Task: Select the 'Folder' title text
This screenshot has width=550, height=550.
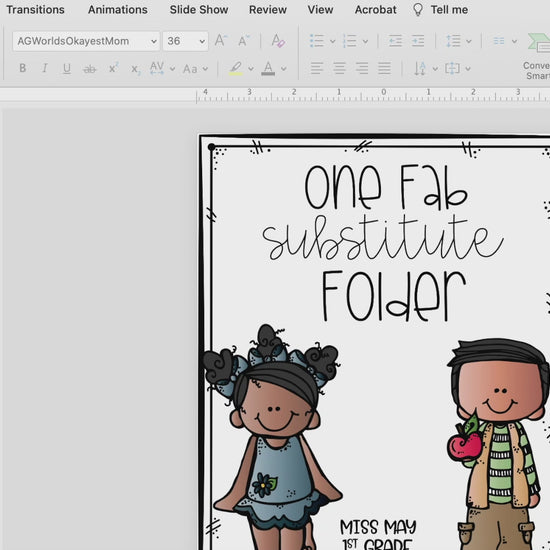Action: (394, 296)
